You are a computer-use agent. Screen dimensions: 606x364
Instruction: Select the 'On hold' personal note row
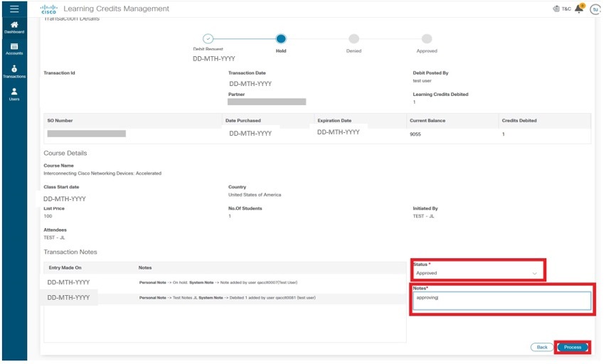coord(225,282)
